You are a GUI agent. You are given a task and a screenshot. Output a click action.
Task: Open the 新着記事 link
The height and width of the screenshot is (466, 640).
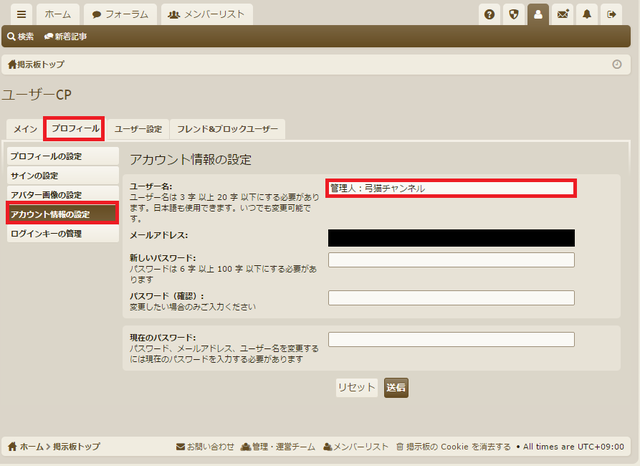pyautogui.click(x=65, y=37)
